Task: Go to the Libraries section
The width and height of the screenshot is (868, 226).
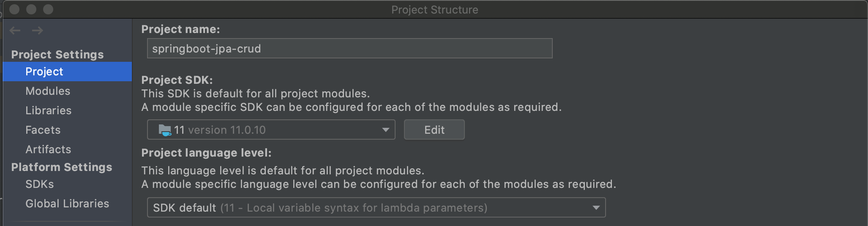Action: click(49, 110)
